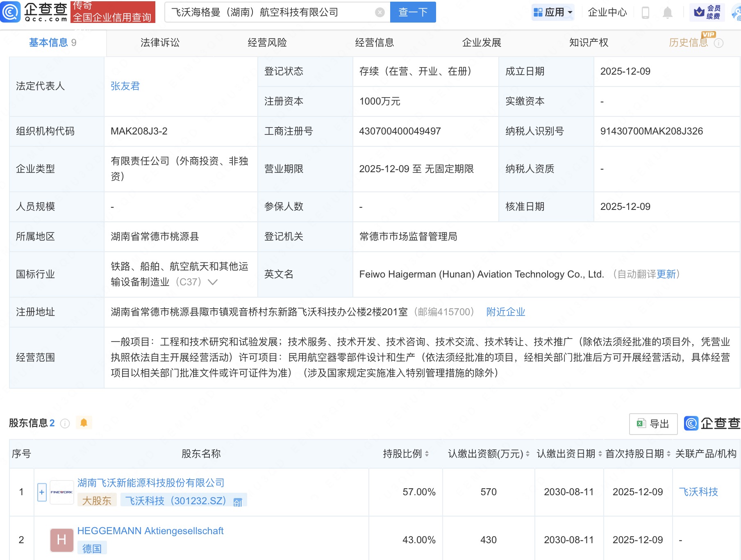Open the notifications bell in header
Viewport: 741px width, 560px height.
(x=667, y=13)
